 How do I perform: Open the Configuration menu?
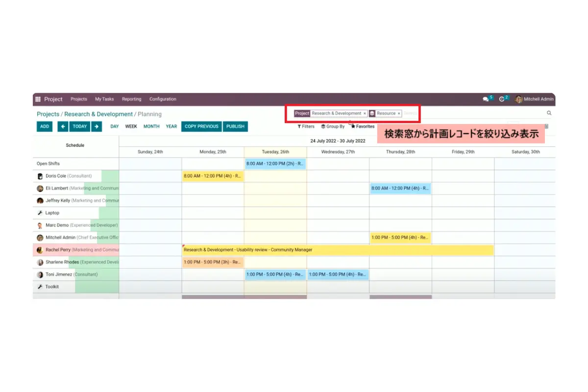[x=163, y=99]
